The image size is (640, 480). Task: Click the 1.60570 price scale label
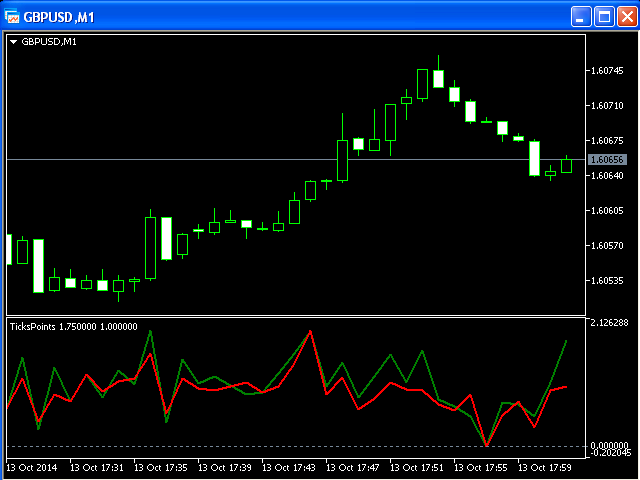[607, 246]
